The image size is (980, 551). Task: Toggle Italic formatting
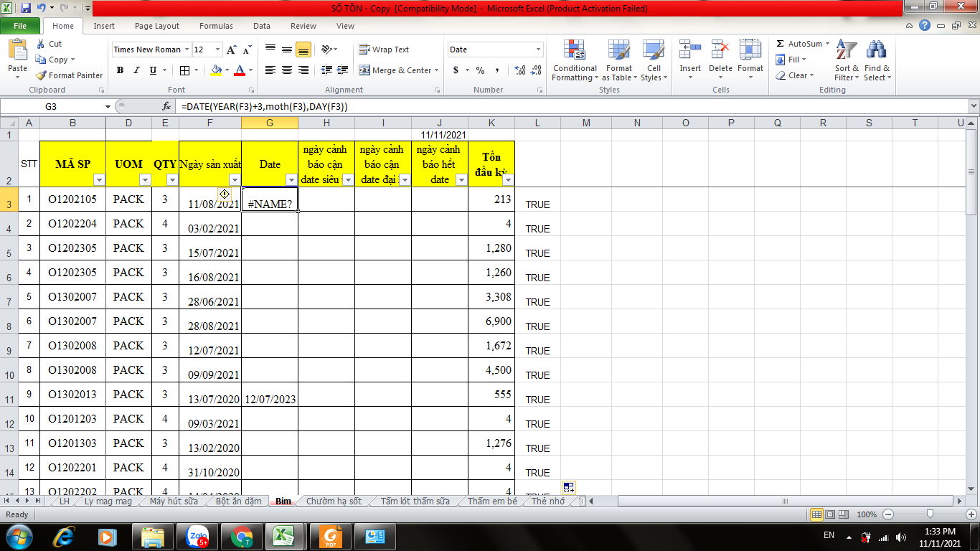click(136, 70)
